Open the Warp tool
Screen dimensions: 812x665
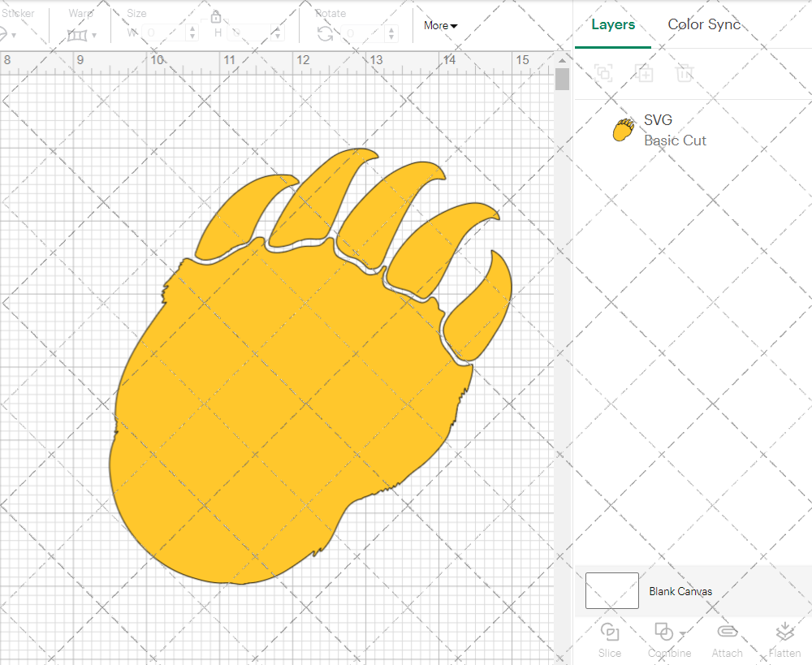click(79, 36)
